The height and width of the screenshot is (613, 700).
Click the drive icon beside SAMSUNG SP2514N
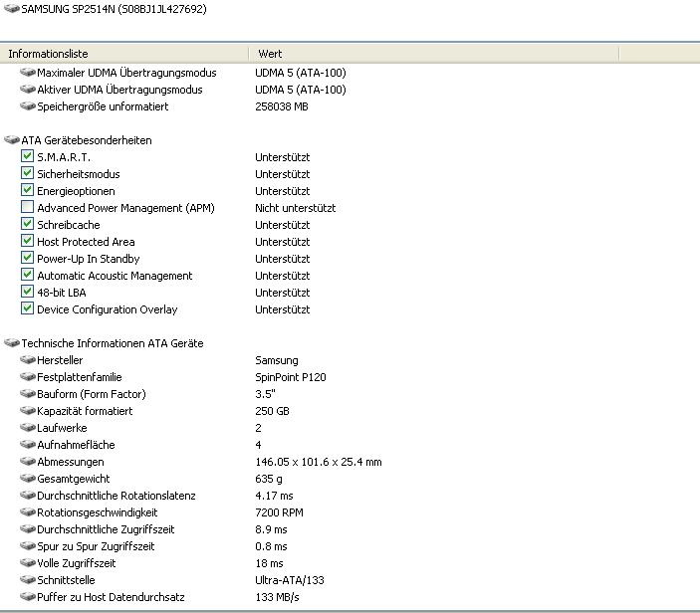click(x=12, y=9)
